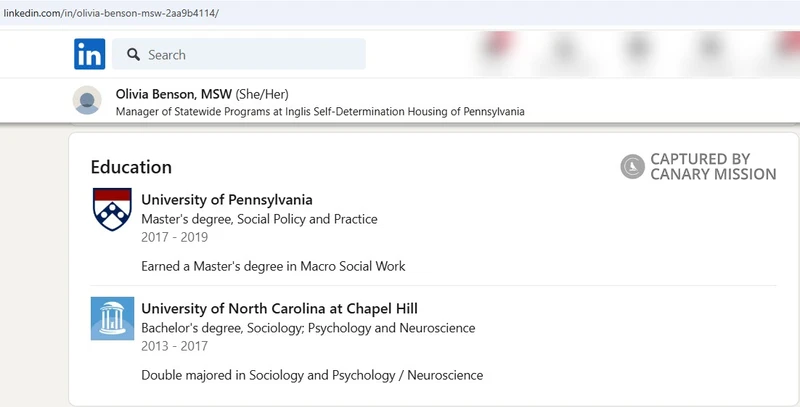Screen dimensions: 800x407
Task: Click the Macro Social Work description text
Action: [273, 266]
